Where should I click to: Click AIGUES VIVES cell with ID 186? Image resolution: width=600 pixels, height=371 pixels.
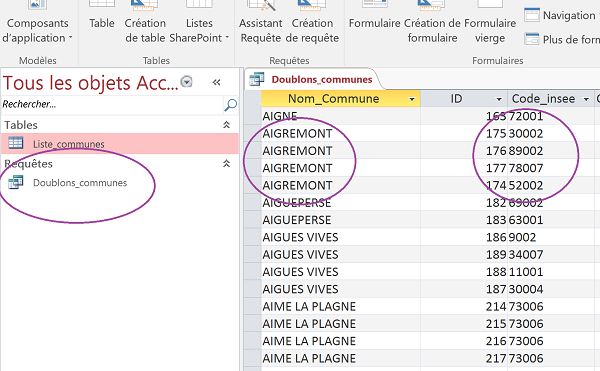tap(341, 237)
